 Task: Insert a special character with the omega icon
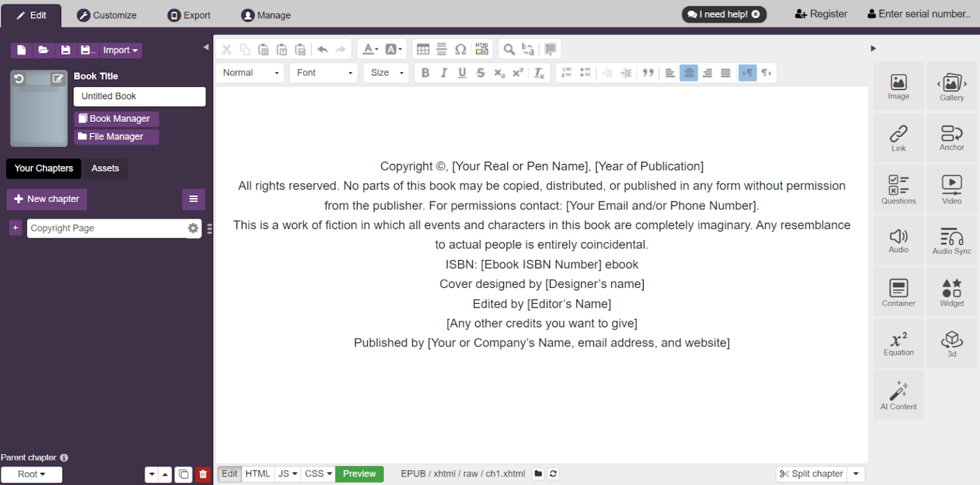461,48
